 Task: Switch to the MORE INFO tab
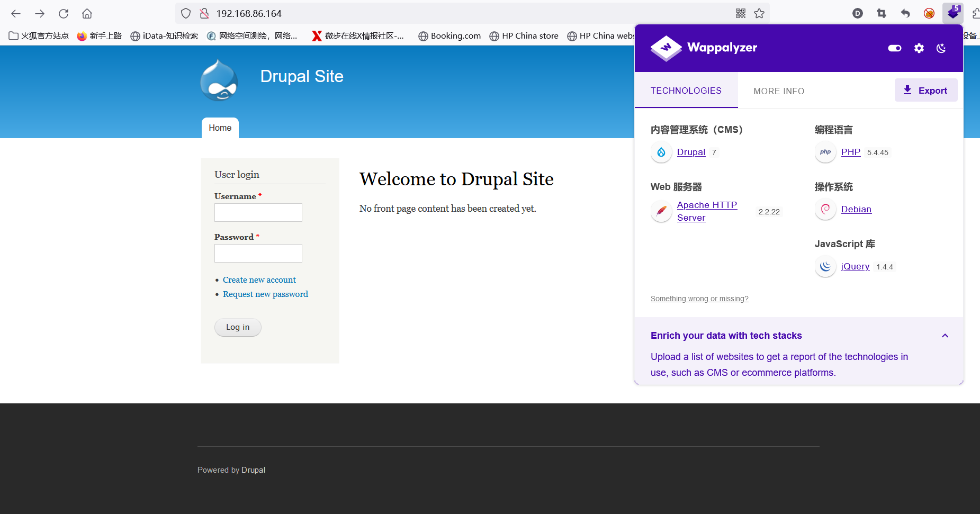pos(779,91)
